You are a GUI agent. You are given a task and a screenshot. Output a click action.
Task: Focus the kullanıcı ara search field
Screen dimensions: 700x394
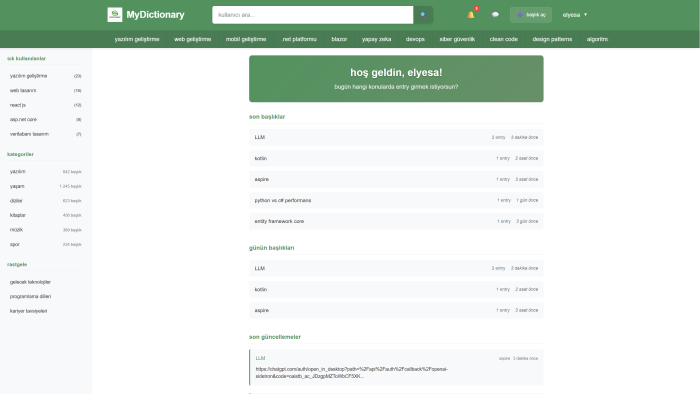pyautogui.click(x=312, y=15)
